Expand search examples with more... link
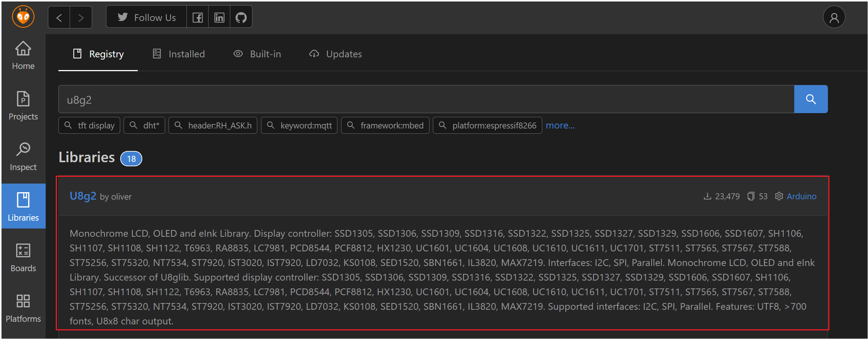 pos(560,125)
